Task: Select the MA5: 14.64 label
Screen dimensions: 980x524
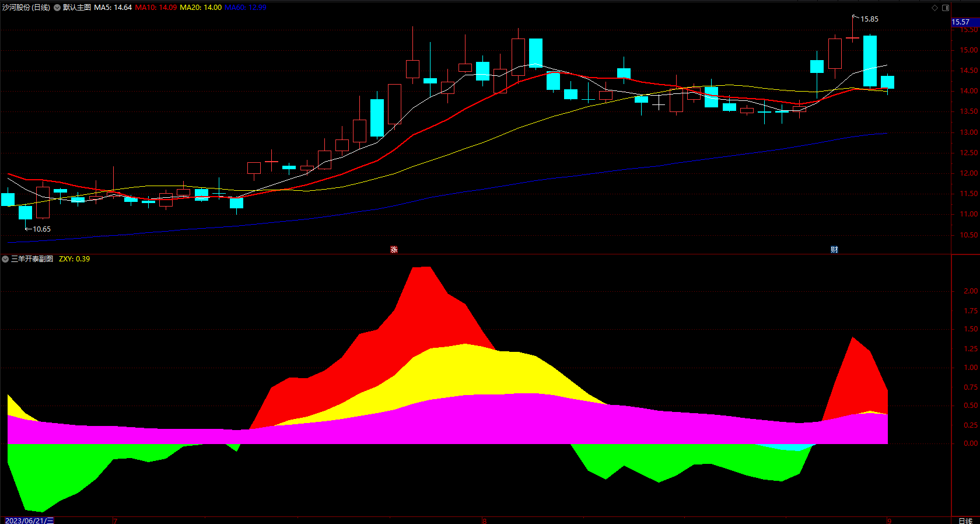Action: pyautogui.click(x=113, y=8)
